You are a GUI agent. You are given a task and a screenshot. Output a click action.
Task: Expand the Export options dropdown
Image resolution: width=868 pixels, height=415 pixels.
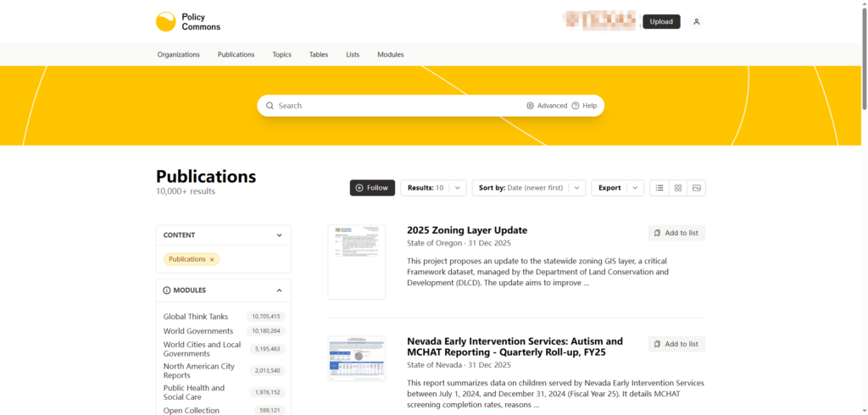(635, 188)
